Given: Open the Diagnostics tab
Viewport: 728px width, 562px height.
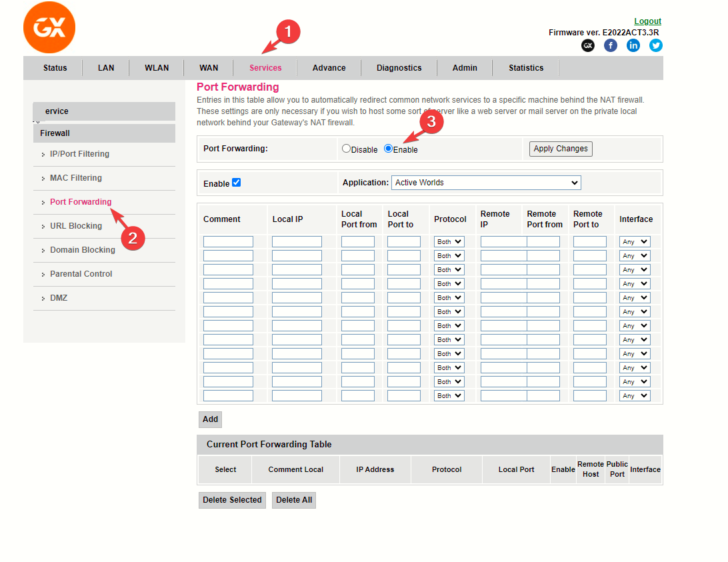Looking at the screenshot, I should click(399, 68).
